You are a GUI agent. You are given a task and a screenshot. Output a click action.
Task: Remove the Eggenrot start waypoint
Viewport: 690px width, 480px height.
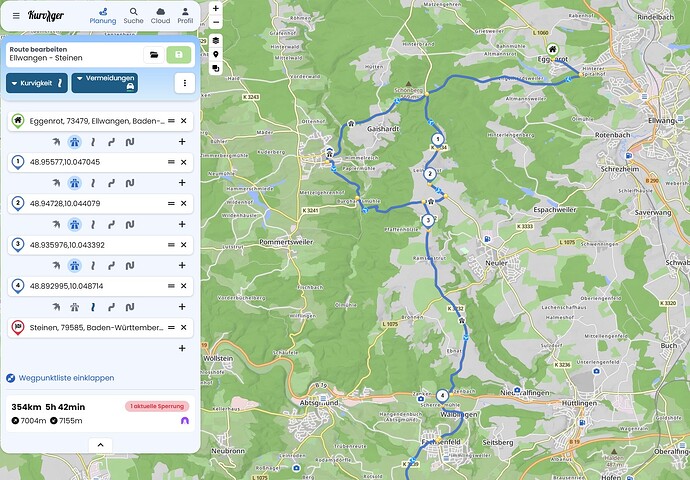pos(184,121)
